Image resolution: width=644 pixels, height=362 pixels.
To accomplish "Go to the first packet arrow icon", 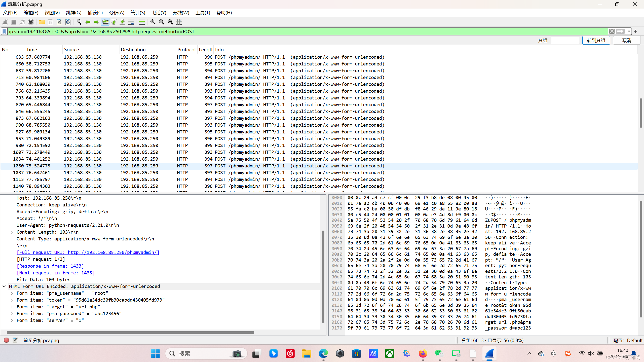I will coord(114,22).
